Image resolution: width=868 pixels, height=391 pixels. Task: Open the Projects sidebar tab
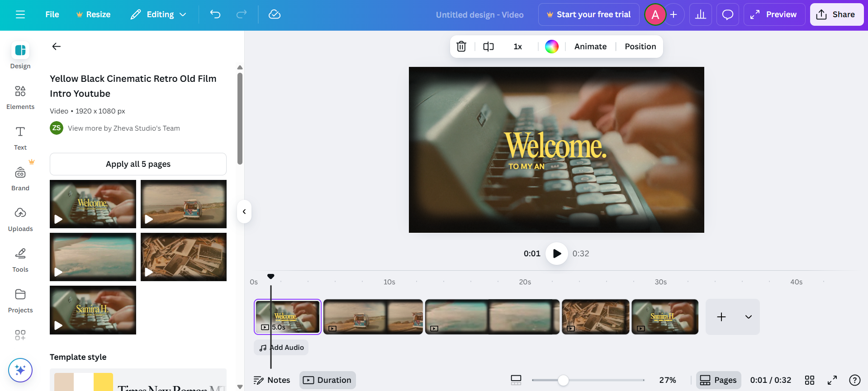20,301
